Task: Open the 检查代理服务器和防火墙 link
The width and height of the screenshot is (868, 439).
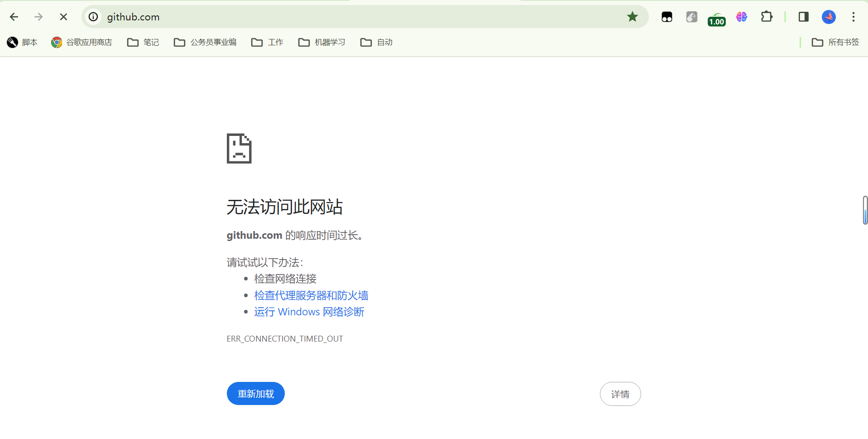Action: [311, 295]
